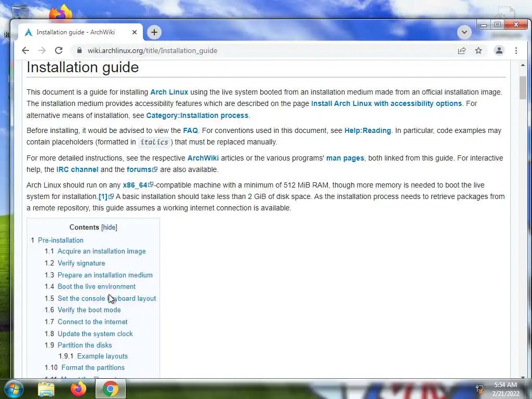The height and width of the screenshot is (399, 532).
Task: Open 1.6 Verify the boot mode
Action: [x=89, y=310]
